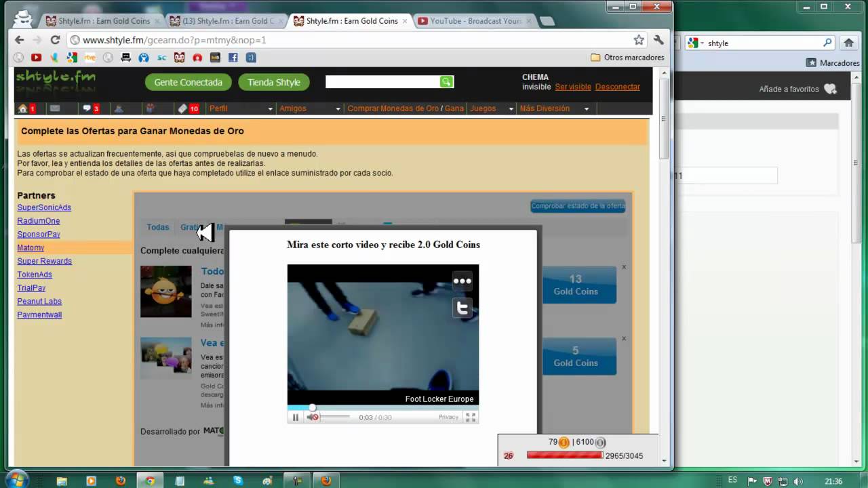Click the green search button on Shtyle
Image resolution: width=868 pixels, height=488 pixels.
coord(446,82)
